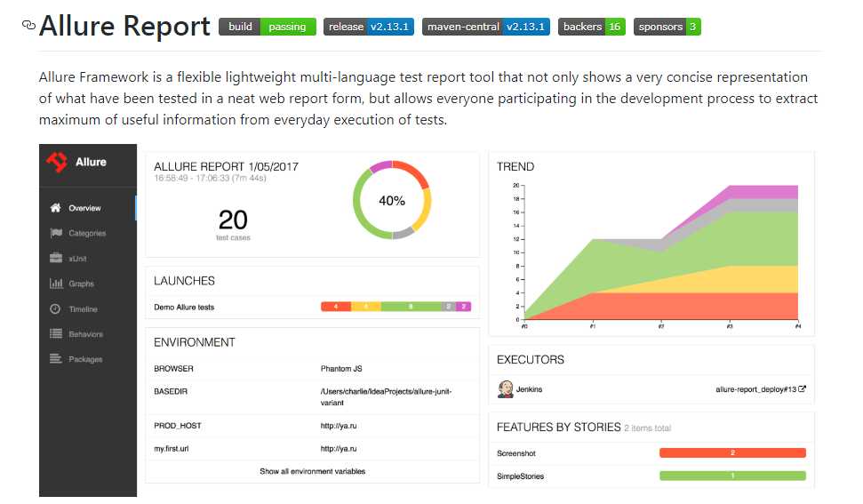Click the Packages lines icon
Screen dimensions: 863x504
click(56, 359)
